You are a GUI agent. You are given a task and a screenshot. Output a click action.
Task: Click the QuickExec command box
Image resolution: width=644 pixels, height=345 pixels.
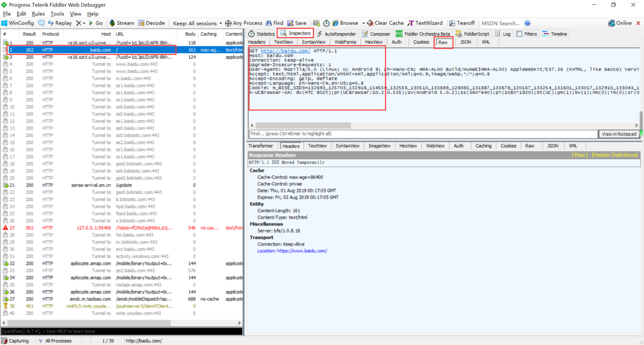tap(122, 331)
